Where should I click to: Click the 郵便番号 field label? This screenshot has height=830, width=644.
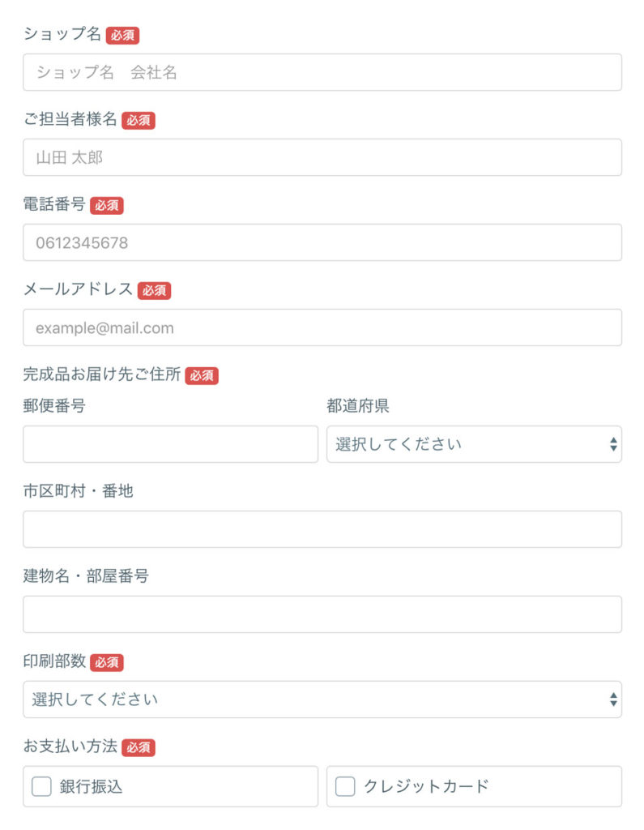tap(54, 406)
